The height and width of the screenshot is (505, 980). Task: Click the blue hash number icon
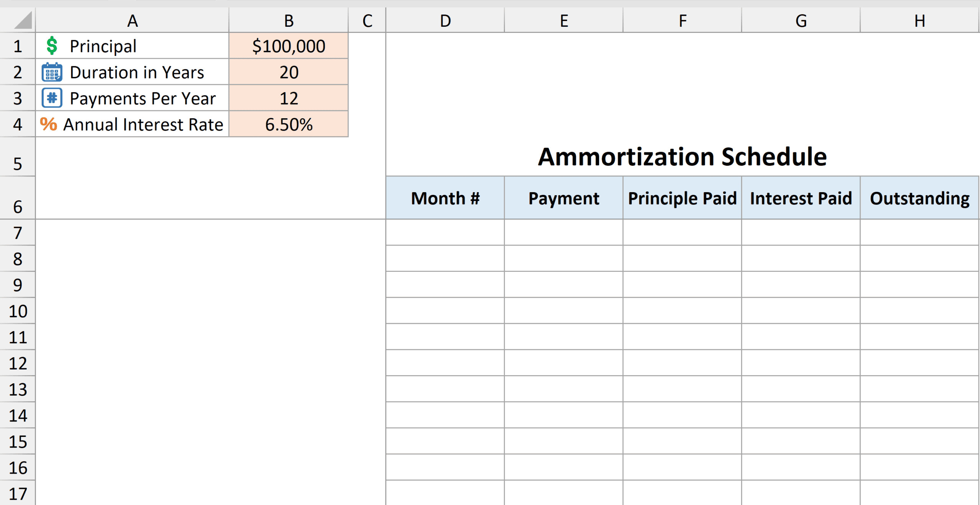pos(52,98)
